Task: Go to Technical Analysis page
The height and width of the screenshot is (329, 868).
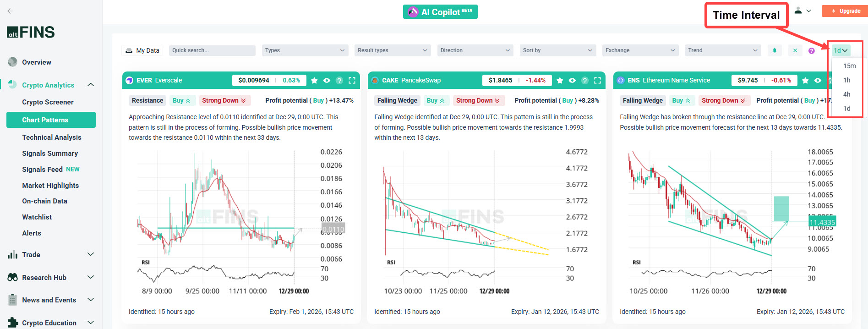Action: click(52, 137)
